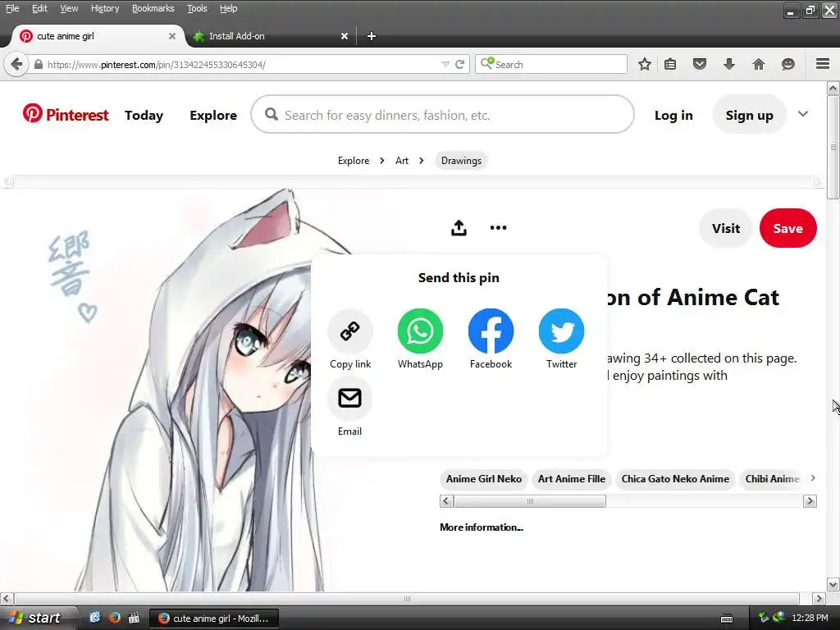Viewport: 840px width, 630px height.
Task: Select the Chibi Anime tag
Action: pos(772,479)
